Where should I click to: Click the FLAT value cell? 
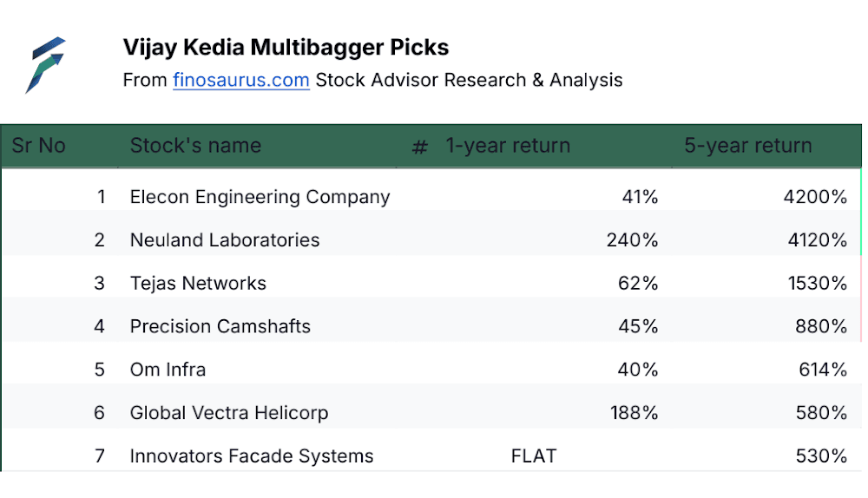point(534,456)
